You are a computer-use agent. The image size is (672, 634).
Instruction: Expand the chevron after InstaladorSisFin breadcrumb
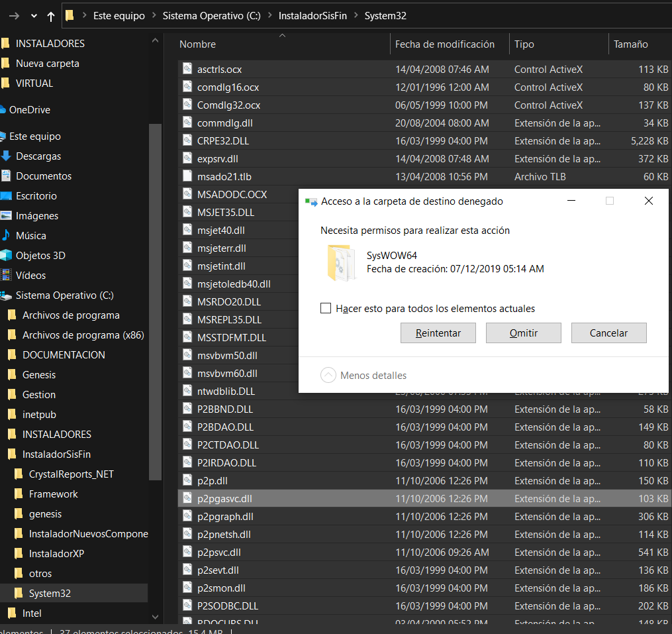coord(356,15)
